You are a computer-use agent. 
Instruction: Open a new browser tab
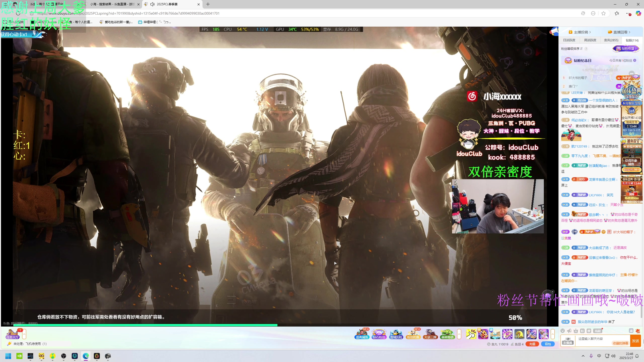[x=208, y=4]
